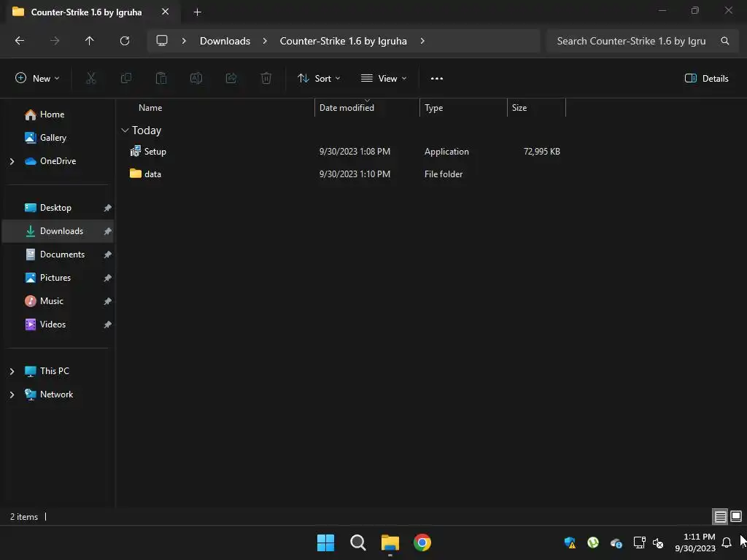
Task: Expand the OneDrive tree node
Action: [x=12, y=161]
